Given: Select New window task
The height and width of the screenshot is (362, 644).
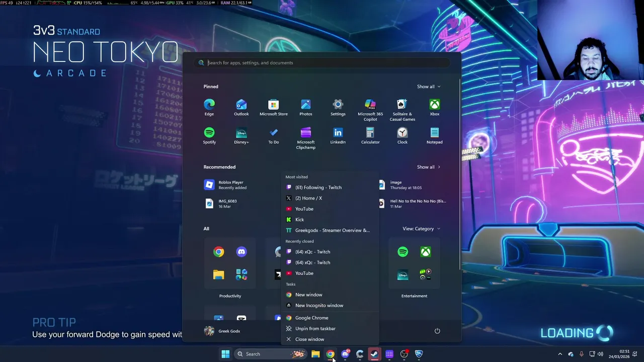Looking at the screenshot, I should click(330, 295).
